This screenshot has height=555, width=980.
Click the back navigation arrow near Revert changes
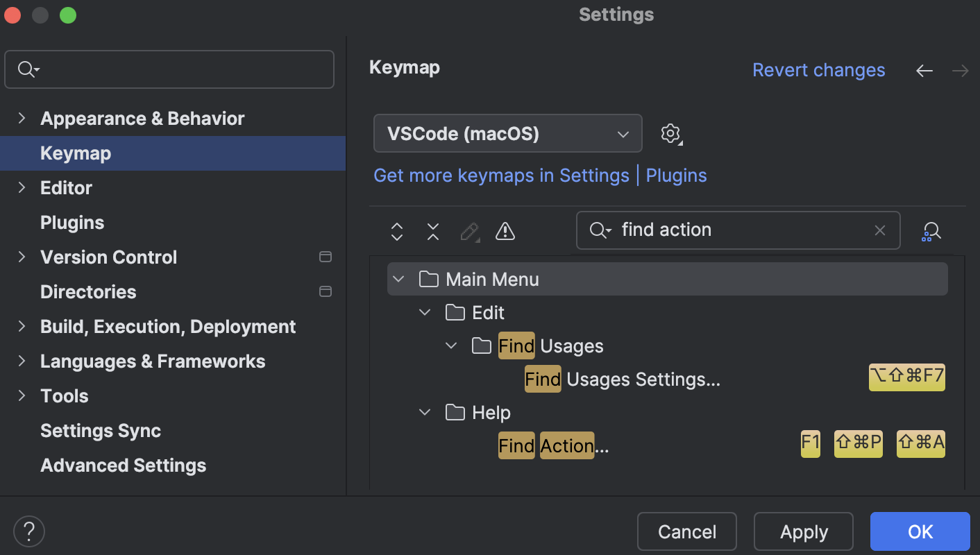[x=924, y=70]
